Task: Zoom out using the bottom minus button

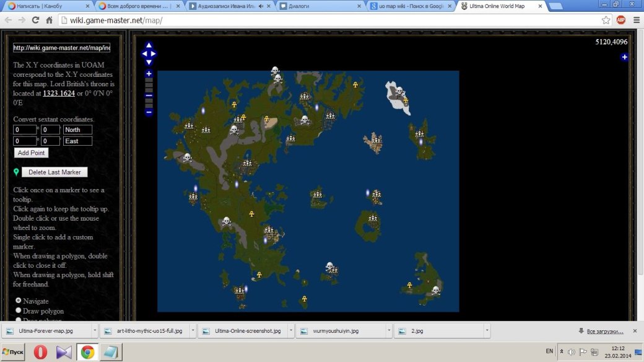Action: point(149,112)
